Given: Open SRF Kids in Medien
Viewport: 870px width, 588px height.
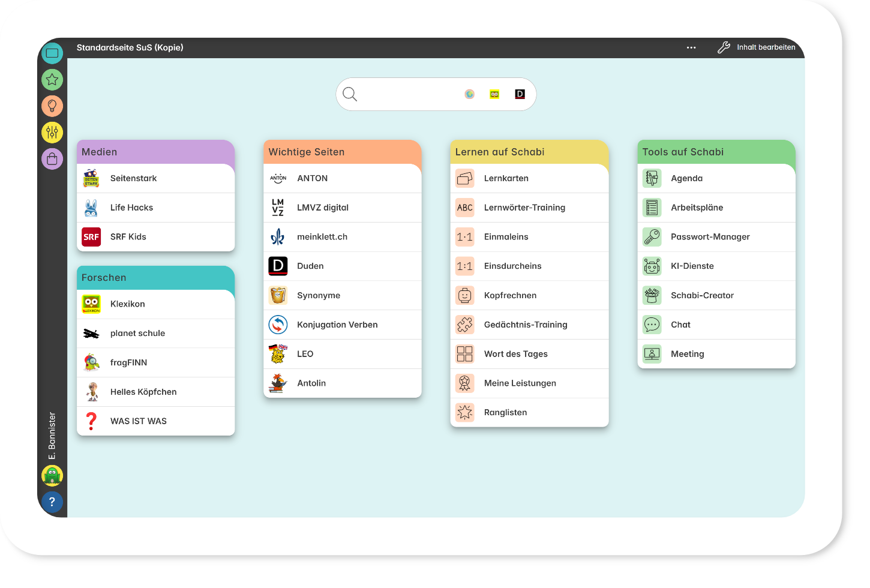Looking at the screenshot, I should pos(128,237).
